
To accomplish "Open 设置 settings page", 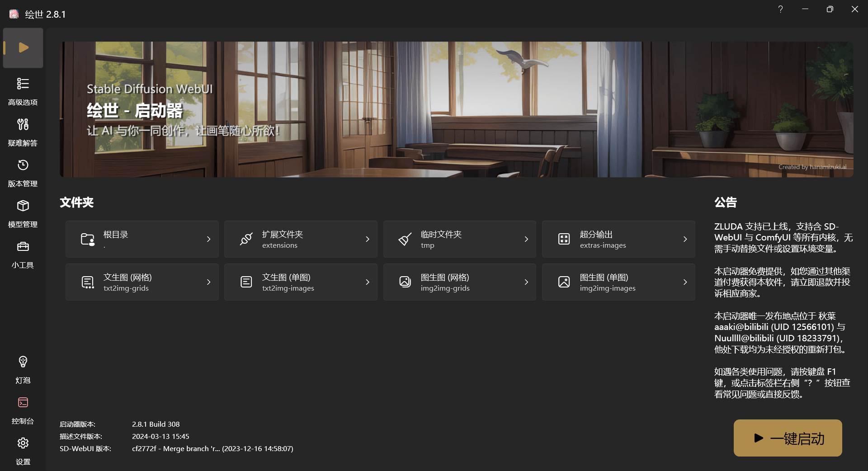I will (23, 451).
